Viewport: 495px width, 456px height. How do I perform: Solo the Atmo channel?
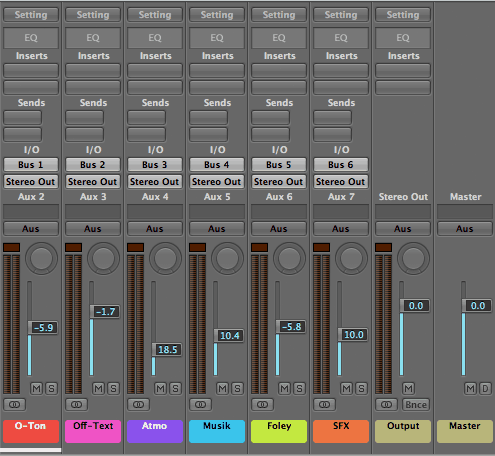[x=175, y=388]
